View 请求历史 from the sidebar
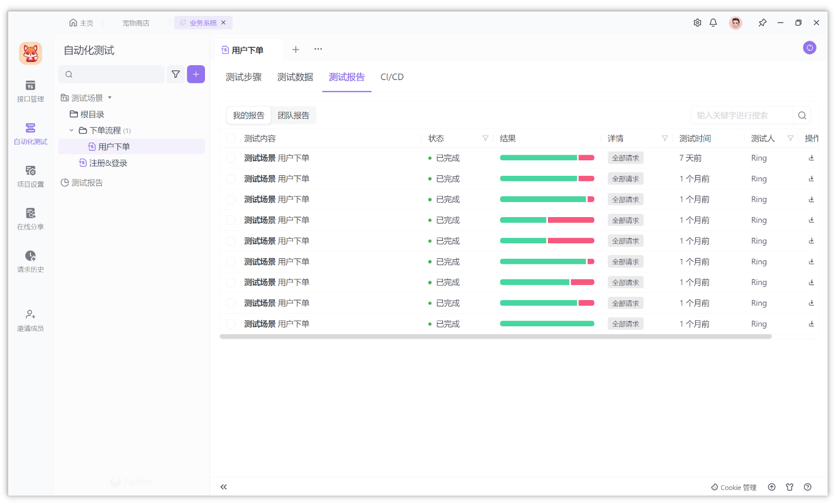 pos(30,262)
